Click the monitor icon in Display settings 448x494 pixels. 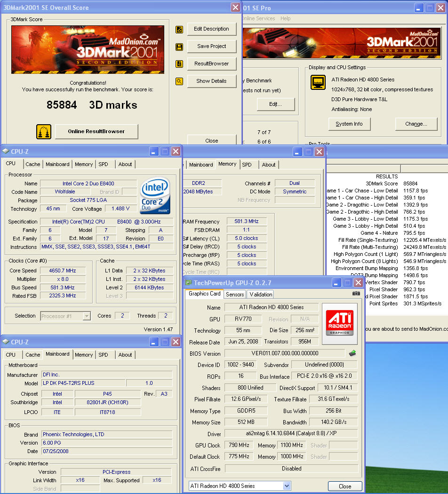(318, 82)
